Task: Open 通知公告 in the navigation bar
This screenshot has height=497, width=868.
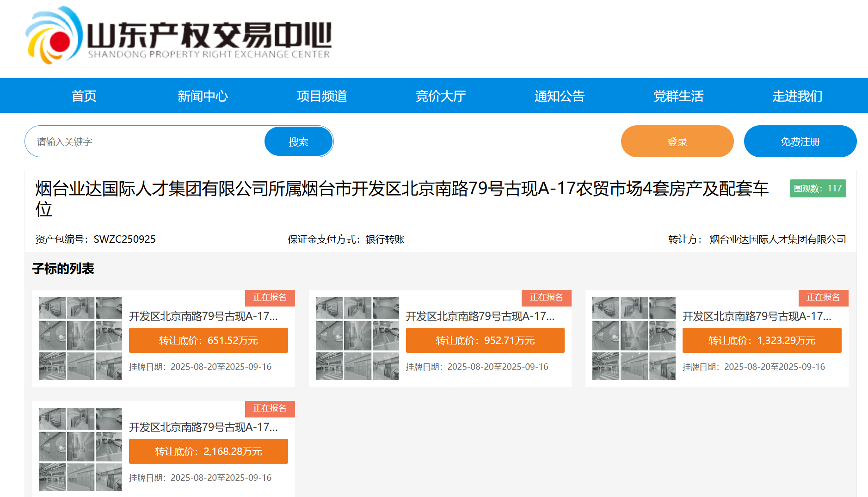Action: click(x=560, y=96)
